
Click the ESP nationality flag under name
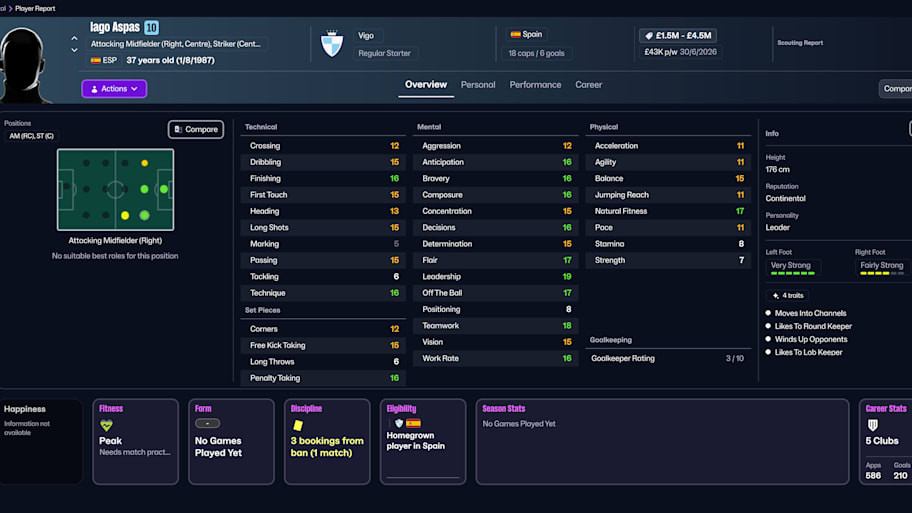pos(96,60)
